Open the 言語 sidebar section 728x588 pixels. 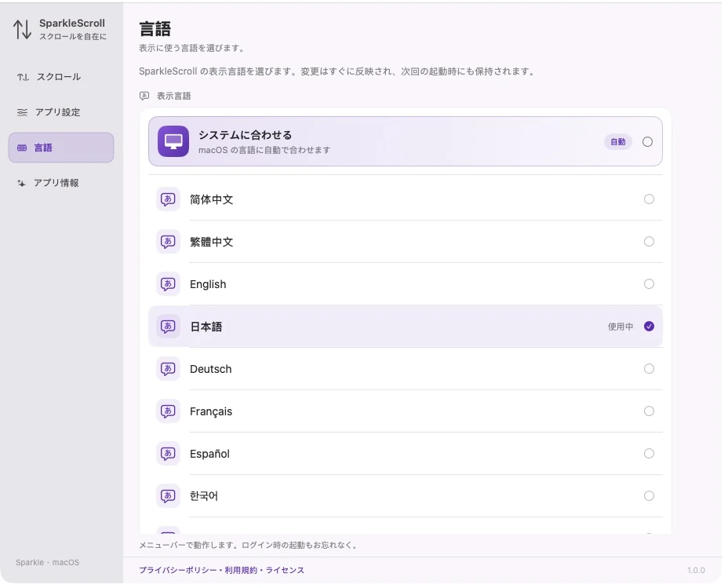tap(61, 148)
